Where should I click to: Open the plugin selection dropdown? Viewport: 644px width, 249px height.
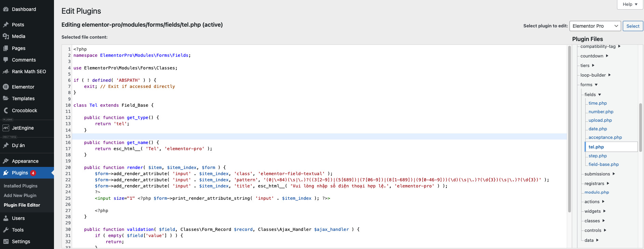pyautogui.click(x=595, y=26)
